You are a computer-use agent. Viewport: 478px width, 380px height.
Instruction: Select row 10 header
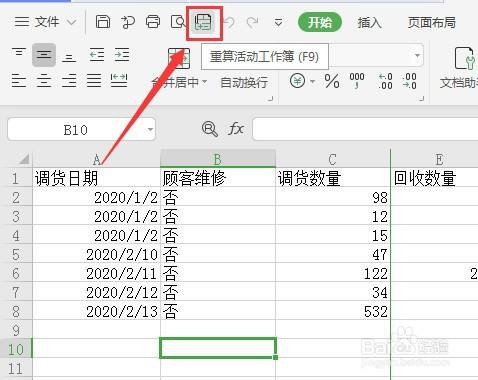pos(16,349)
